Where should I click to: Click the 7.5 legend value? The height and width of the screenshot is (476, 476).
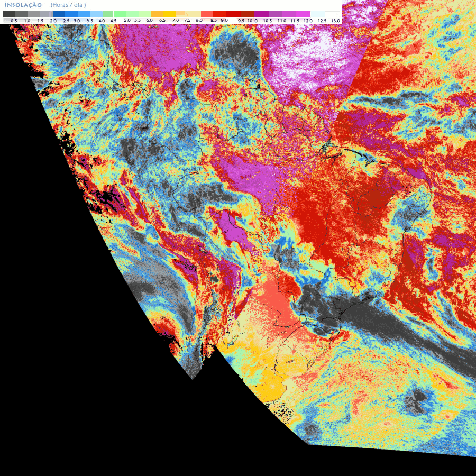187,20
